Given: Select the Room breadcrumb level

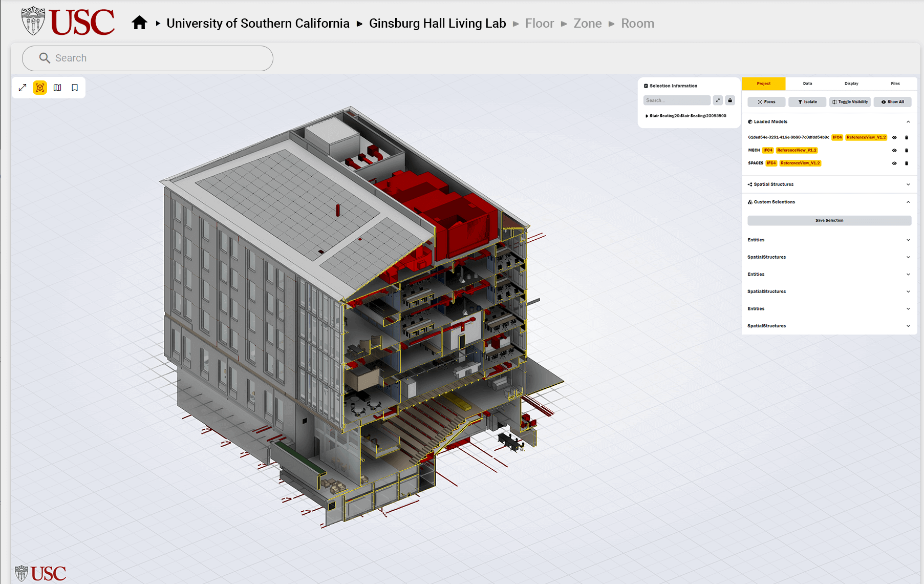Looking at the screenshot, I should click(637, 24).
